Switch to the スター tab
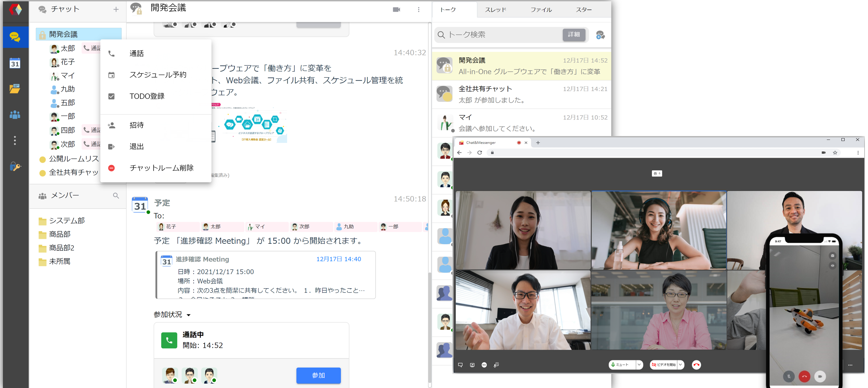The height and width of the screenshot is (388, 868). point(584,10)
